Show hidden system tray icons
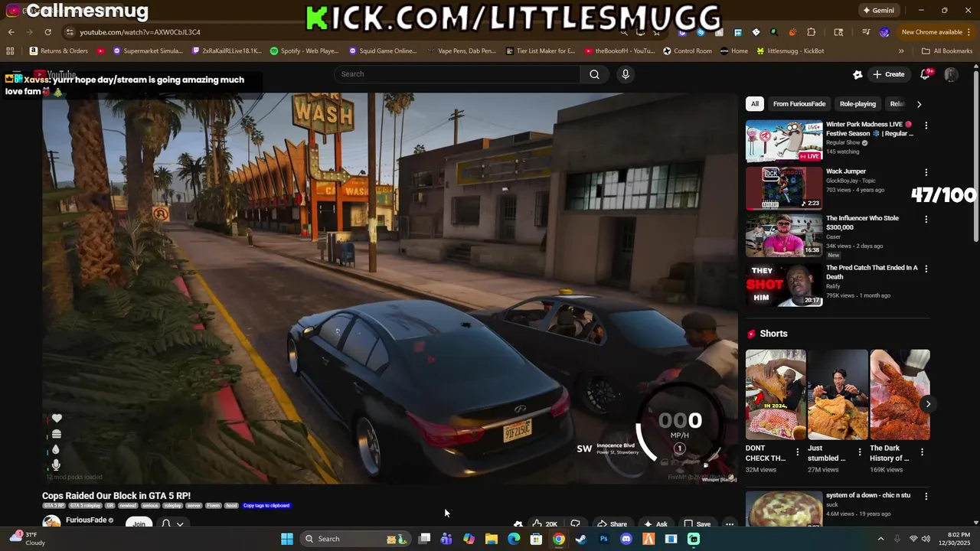This screenshot has height=551, width=980. [880, 539]
